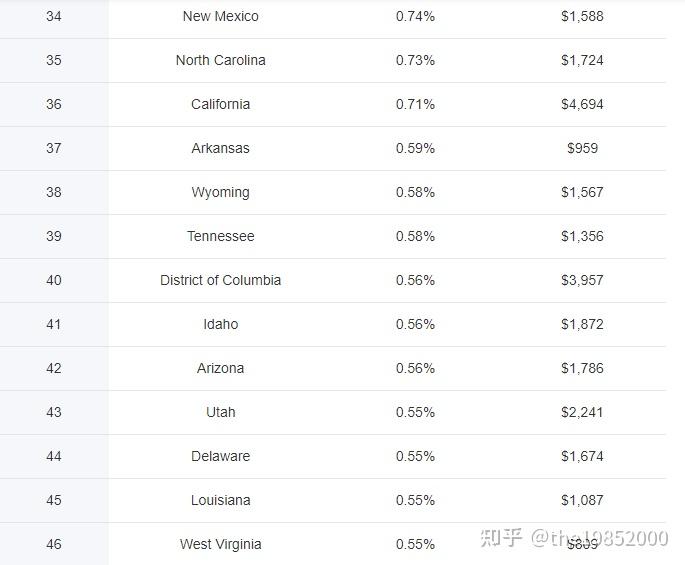Select the Utah row label
This screenshot has width=685, height=565.
(220, 412)
